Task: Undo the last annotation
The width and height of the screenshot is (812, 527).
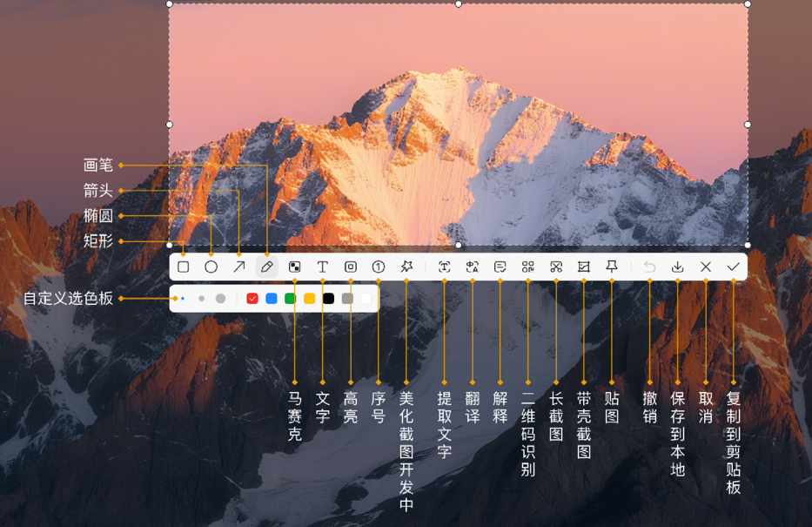Action: tap(649, 267)
